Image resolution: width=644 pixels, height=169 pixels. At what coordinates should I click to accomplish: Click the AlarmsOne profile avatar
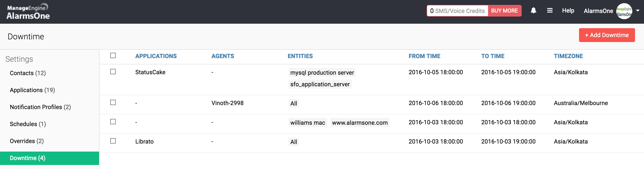pos(624,11)
